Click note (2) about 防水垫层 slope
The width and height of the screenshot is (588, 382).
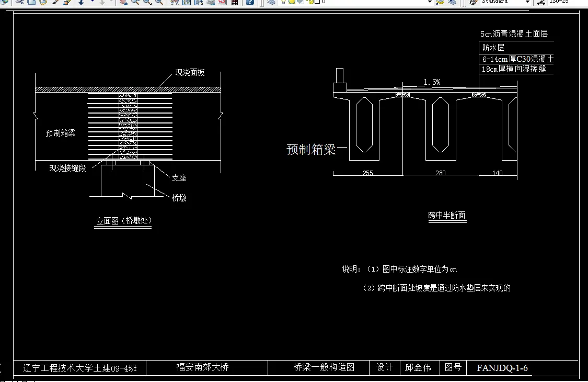(x=436, y=288)
